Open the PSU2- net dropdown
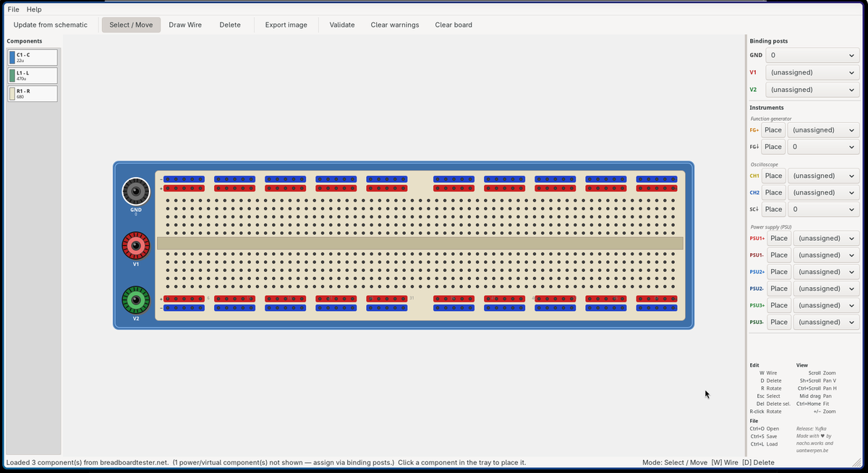Image resolution: width=868 pixels, height=473 pixels. point(826,289)
